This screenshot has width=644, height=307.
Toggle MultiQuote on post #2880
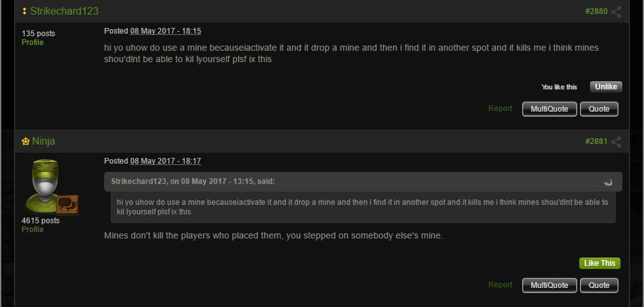[x=549, y=109]
